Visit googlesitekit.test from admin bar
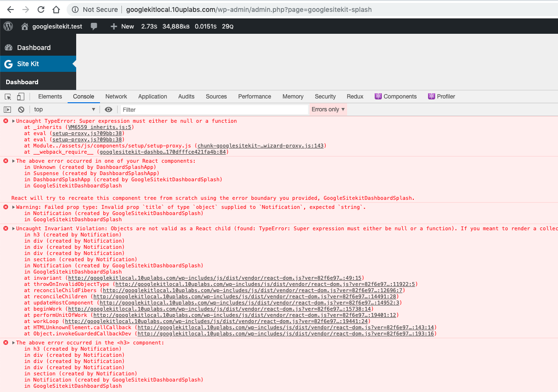 52,26
